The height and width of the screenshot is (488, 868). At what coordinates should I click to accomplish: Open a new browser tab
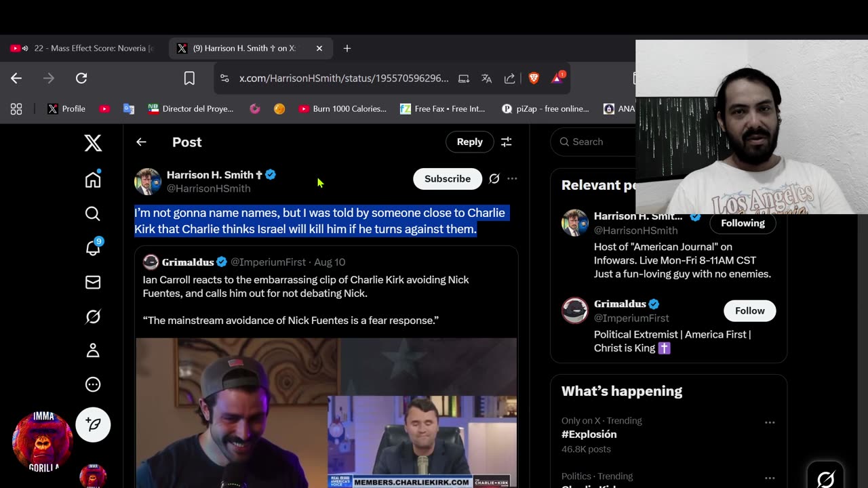[x=347, y=48]
